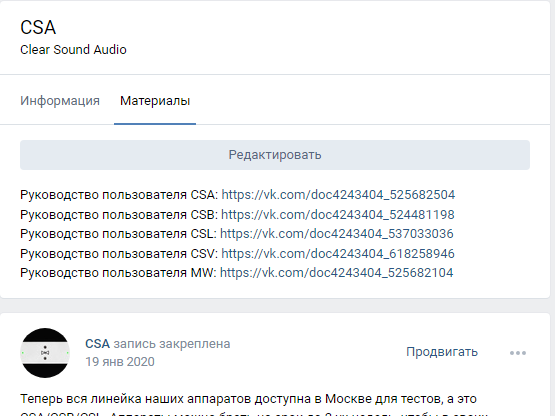Select the Материалы tab
This screenshot has width=555, height=416.
[x=155, y=101]
